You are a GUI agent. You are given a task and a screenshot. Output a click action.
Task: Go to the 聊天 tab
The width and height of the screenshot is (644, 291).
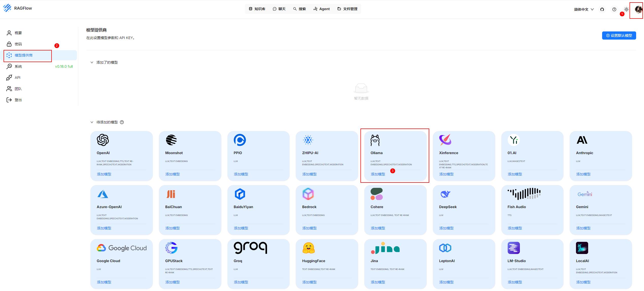(279, 9)
